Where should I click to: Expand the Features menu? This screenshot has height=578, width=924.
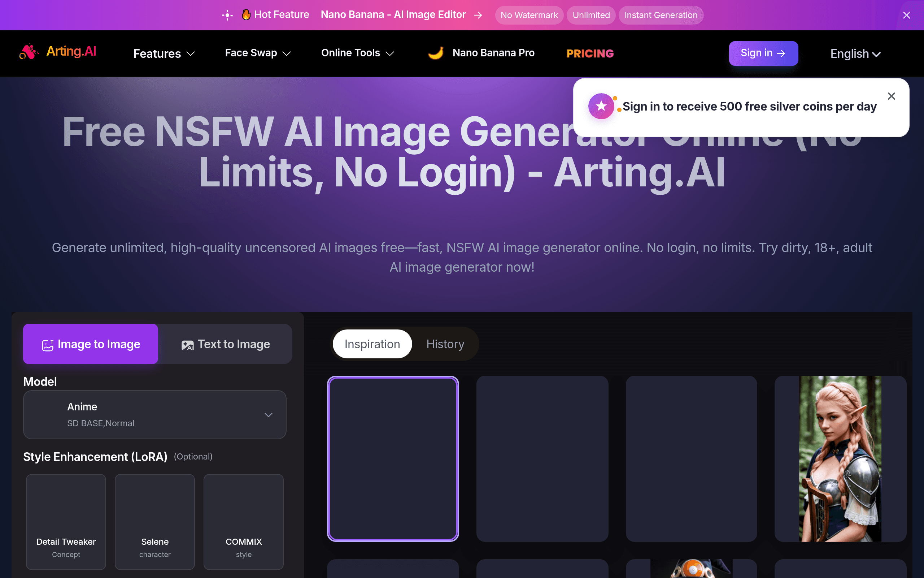coord(164,53)
